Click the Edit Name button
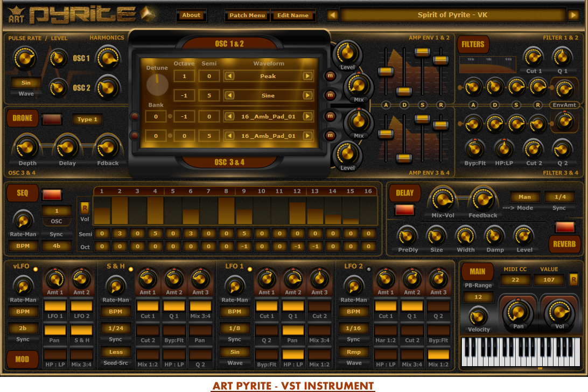This screenshot has height=392, width=588. click(x=292, y=15)
